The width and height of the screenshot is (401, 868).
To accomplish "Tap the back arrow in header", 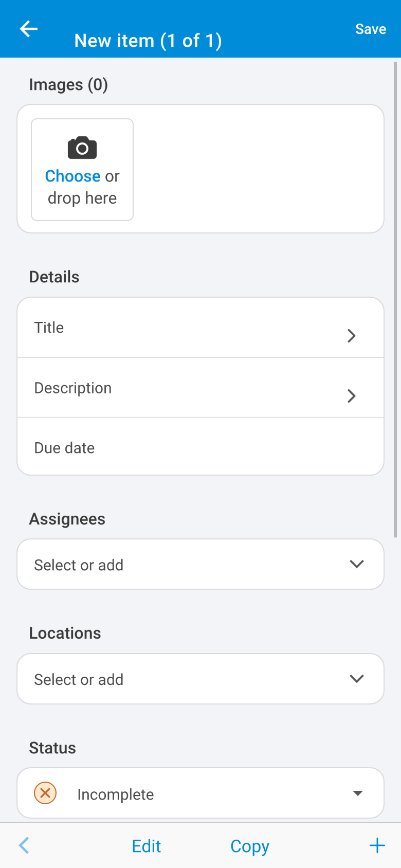I will [x=29, y=29].
